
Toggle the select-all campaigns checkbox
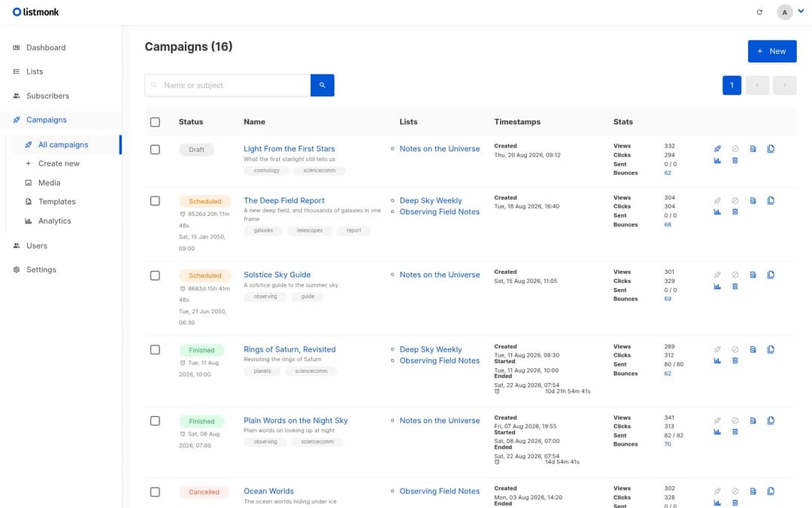coord(155,122)
